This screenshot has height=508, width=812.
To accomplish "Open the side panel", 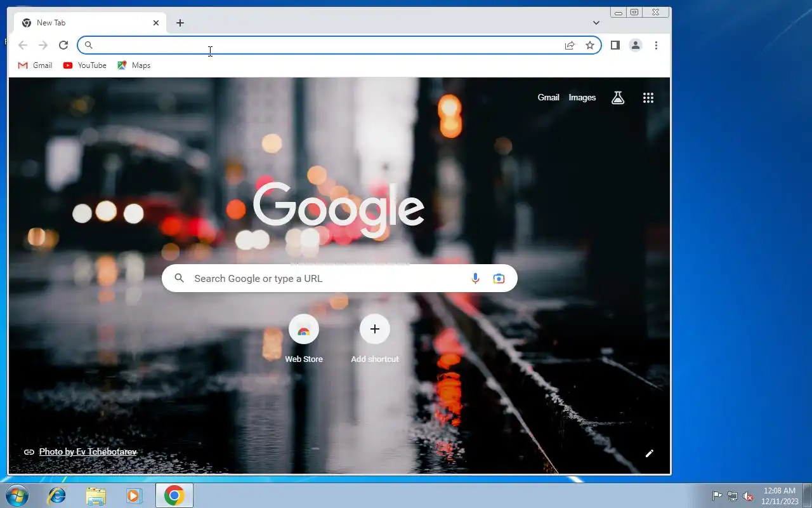I will pyautogui.click(x=615, y=45).
